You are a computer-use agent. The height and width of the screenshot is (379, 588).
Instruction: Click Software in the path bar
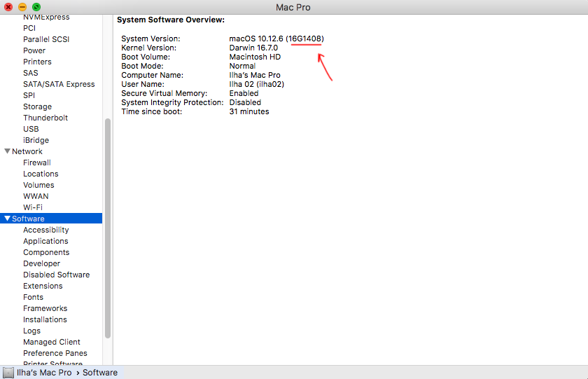point(99,373)
